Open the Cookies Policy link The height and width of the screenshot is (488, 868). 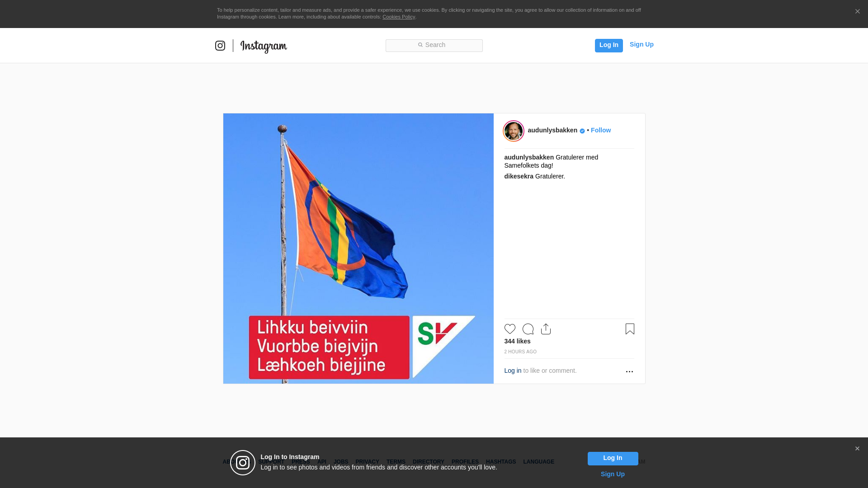399,17
